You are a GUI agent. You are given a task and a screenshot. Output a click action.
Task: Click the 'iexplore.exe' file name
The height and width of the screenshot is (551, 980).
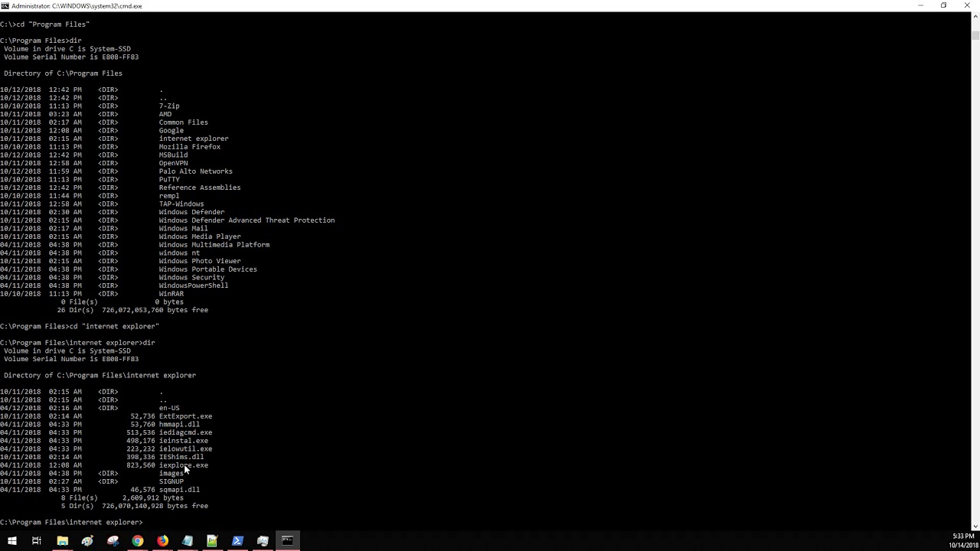[x=184, y=465]
